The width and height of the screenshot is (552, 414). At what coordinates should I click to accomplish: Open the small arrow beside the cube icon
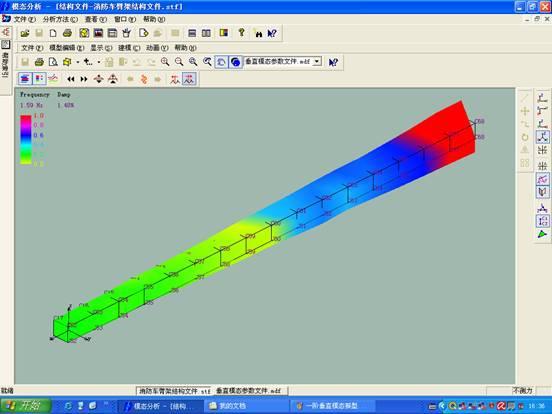77,62
